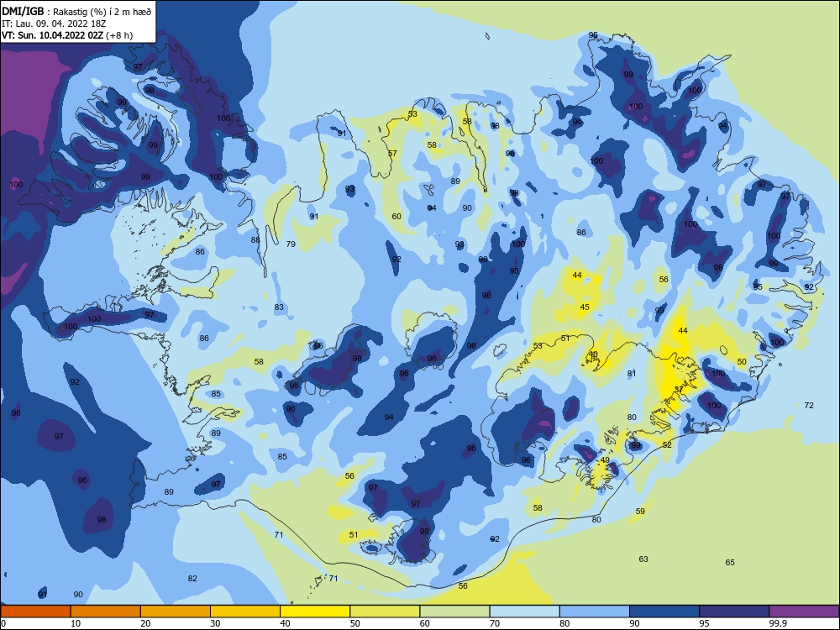This screenshot has height=630, width=840.
Task: Click the title text 'DMI/IGB : Rakastig (%) í 2 m hæð'
Action: tap(76, 11)
